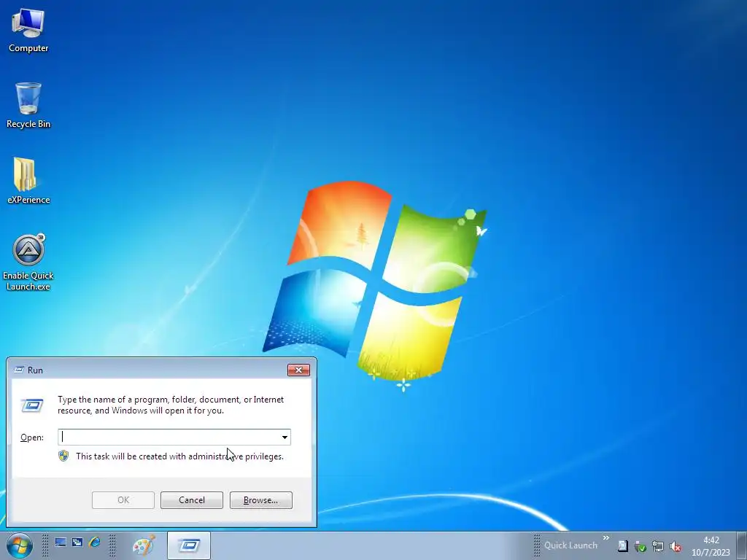Select the Run task in the taskbar
747x560 pixels.
189,545
